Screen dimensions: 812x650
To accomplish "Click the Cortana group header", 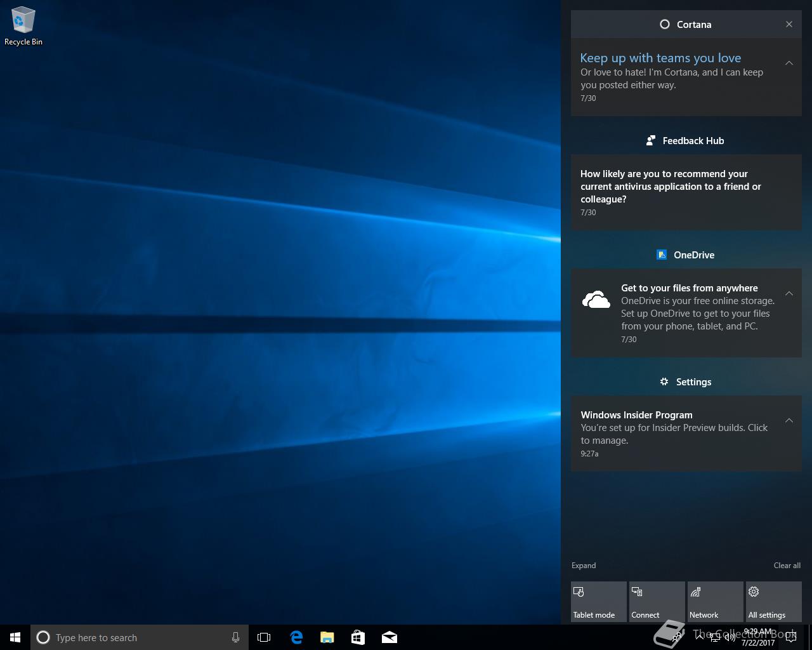I will coord(686,24).
